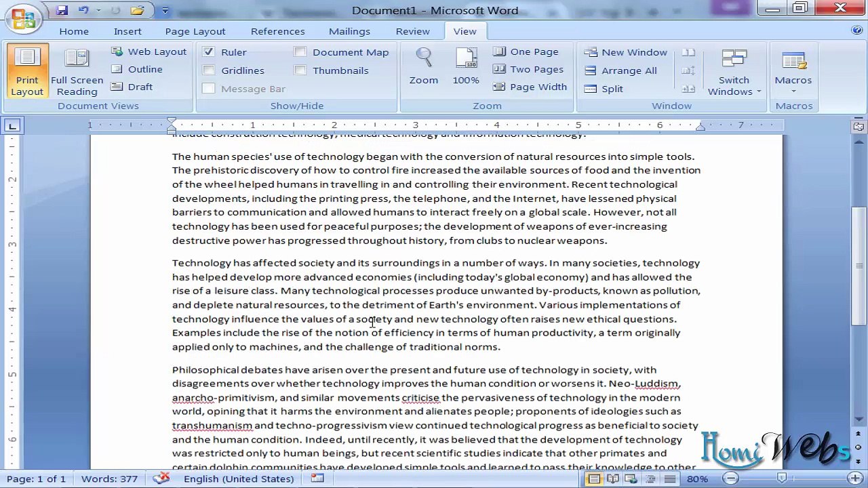Click English (United States) language indicator
The width and height of the screenshot is (868, 488).
tap(239, 479)
